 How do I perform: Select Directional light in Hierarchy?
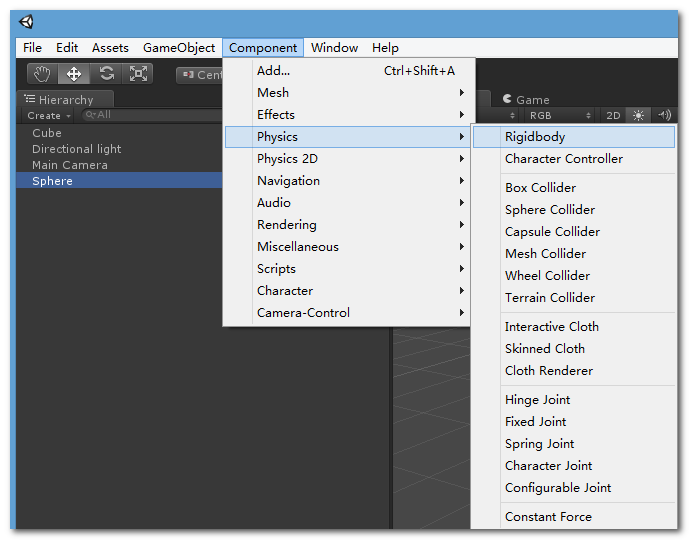[x=119, y=149]
